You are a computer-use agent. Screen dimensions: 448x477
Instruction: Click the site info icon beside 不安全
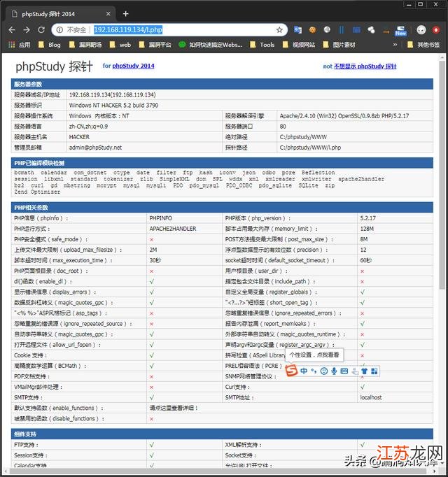[59, 30]
